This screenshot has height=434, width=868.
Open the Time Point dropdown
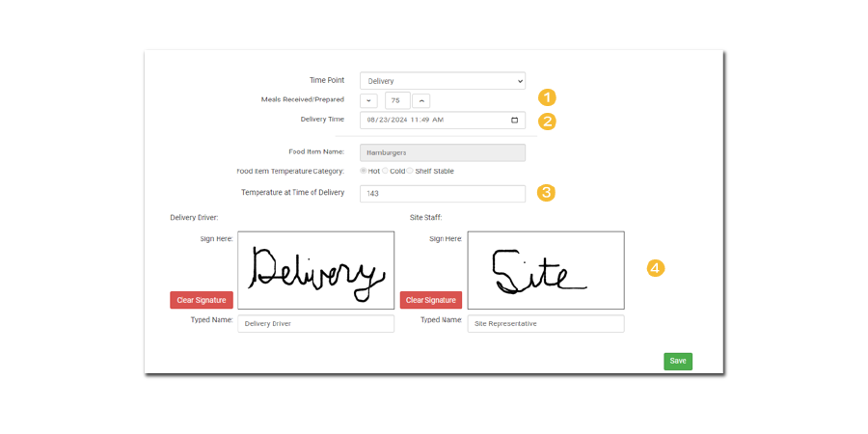[442, 81]
